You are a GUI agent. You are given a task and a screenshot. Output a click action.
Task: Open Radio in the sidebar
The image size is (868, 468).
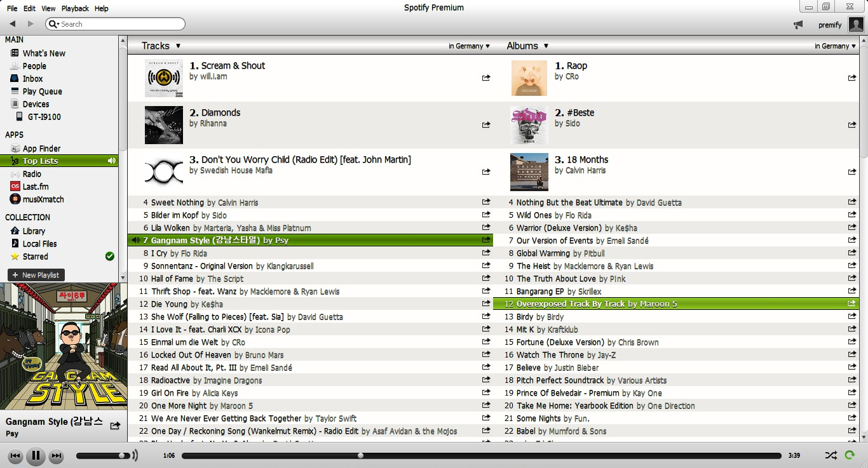tap(32, 174)
